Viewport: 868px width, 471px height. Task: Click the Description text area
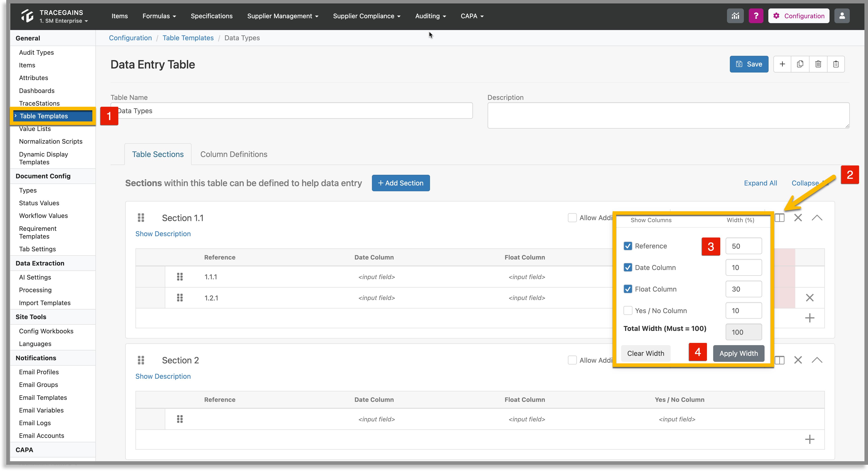[668, 116]
